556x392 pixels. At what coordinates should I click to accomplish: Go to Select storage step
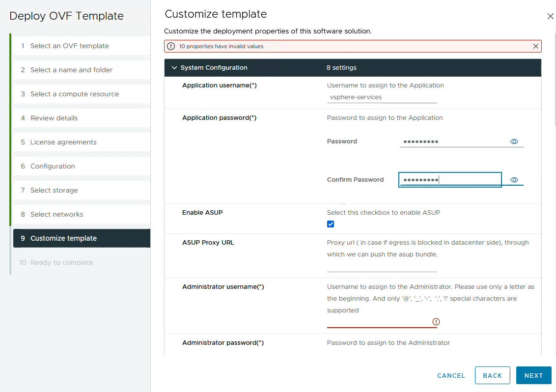pyautogui.click(x=54, y=190)
